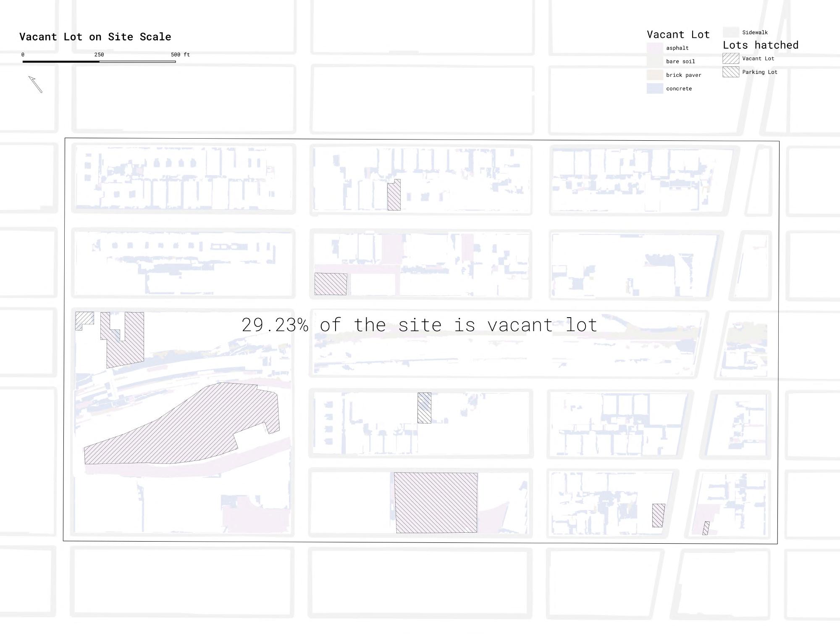Image resolution: width=840 pixels, height=634 pixels.
Task: Click the Sidewalk legend swatch
Action: click(x=730, y=32)
